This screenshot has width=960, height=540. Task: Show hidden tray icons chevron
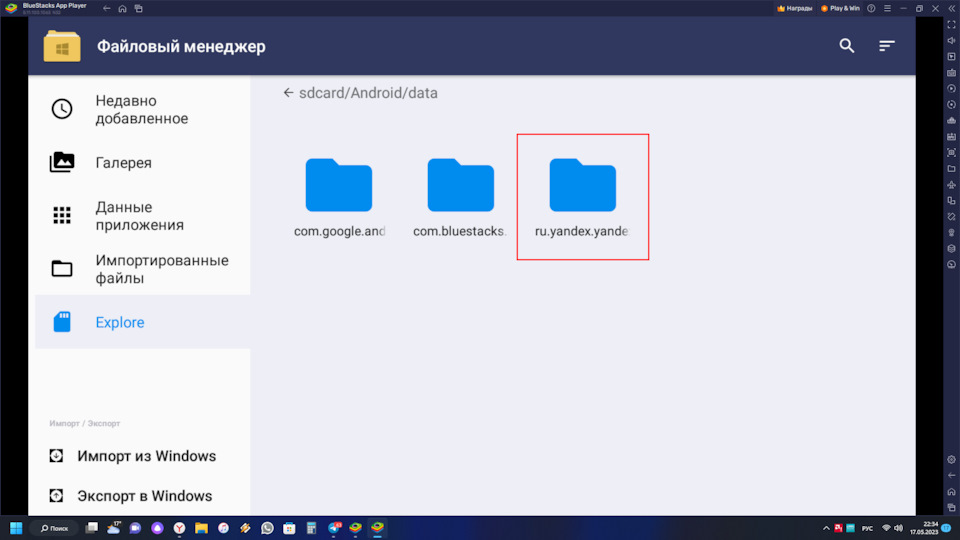tap(826, 528)
